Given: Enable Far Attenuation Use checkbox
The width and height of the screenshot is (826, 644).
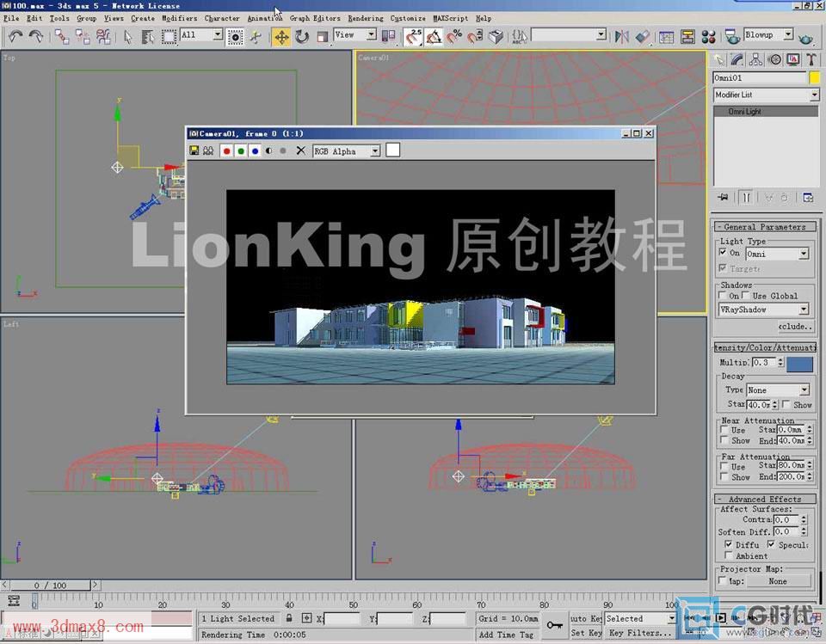Looking at the screenshot, I should point(724,467).
